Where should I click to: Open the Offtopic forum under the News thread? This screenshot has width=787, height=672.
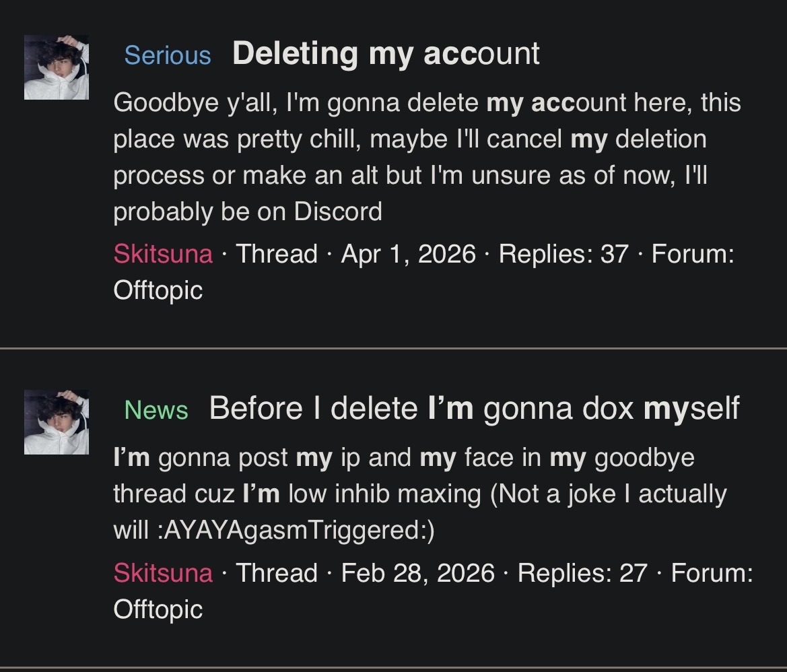(x=158, y=609)
